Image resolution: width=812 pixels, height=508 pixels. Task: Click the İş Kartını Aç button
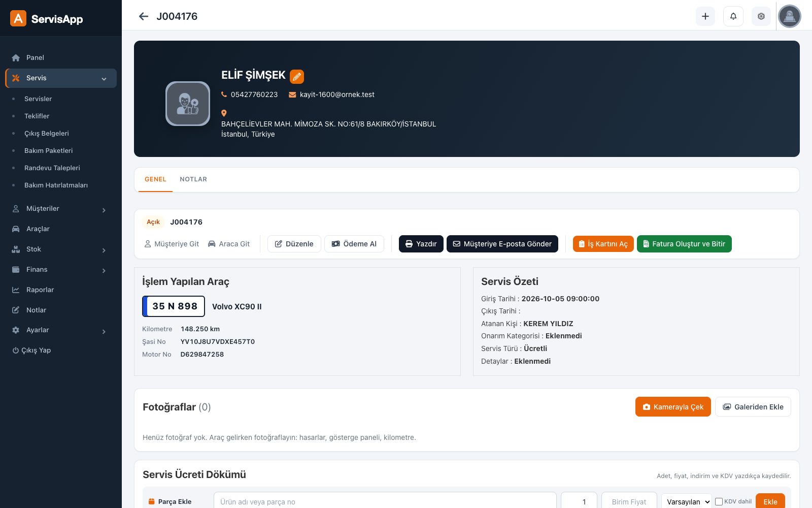tap(603, 244)
